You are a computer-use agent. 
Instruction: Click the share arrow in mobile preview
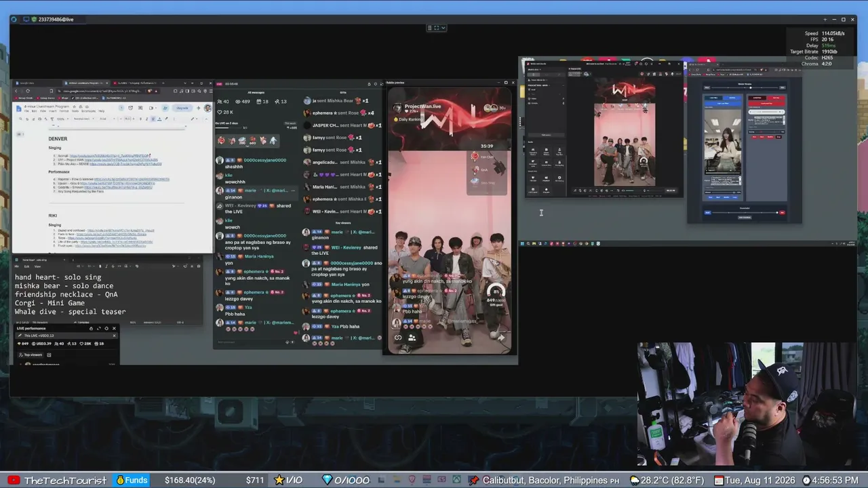point(501,338)
